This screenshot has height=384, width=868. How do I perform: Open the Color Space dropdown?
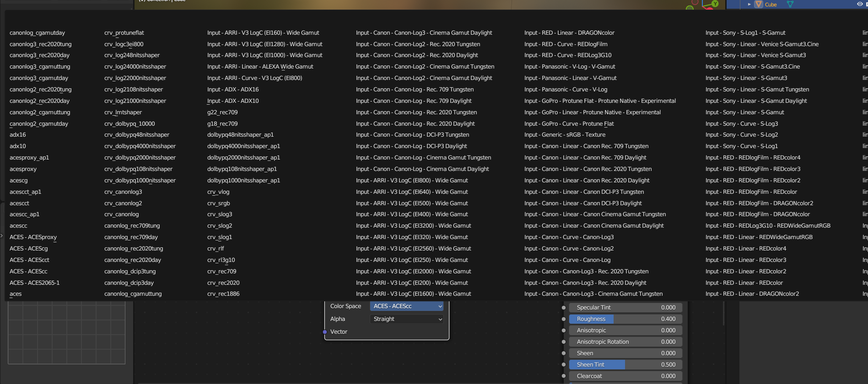pyautogui.click(x=407, y=306)
